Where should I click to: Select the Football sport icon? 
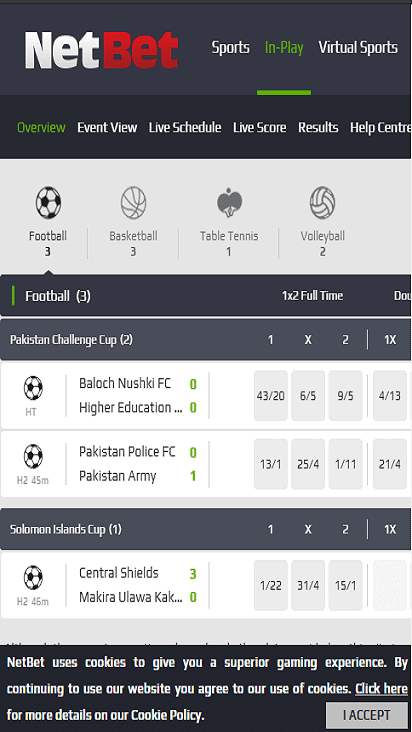click(x=48, y=203)
